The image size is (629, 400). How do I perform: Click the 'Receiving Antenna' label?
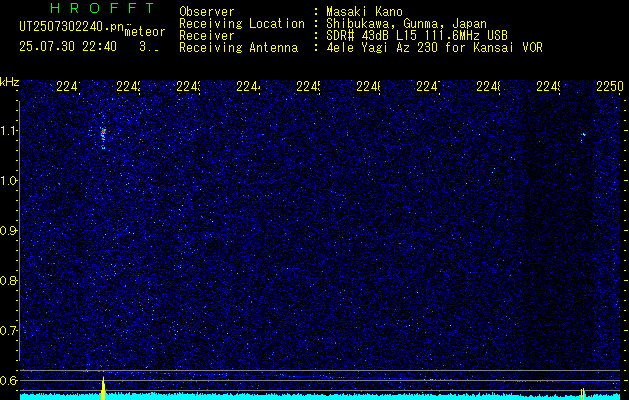click(238, 48)
